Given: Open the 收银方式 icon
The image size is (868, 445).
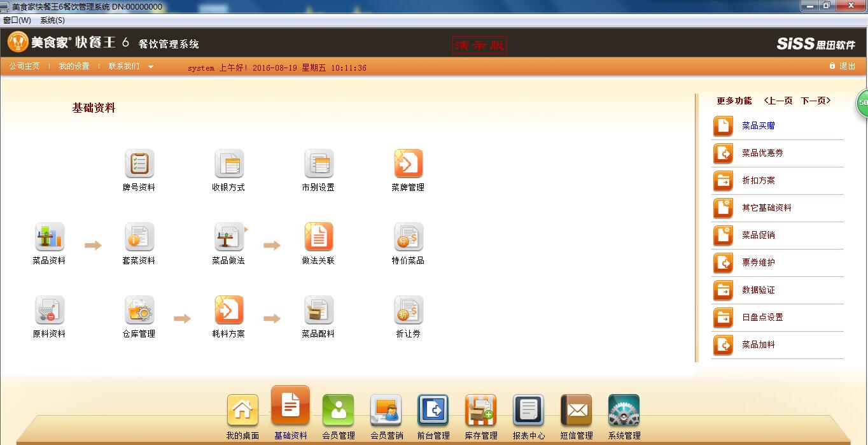Looking at the screenshot, I should coord(229,164).
